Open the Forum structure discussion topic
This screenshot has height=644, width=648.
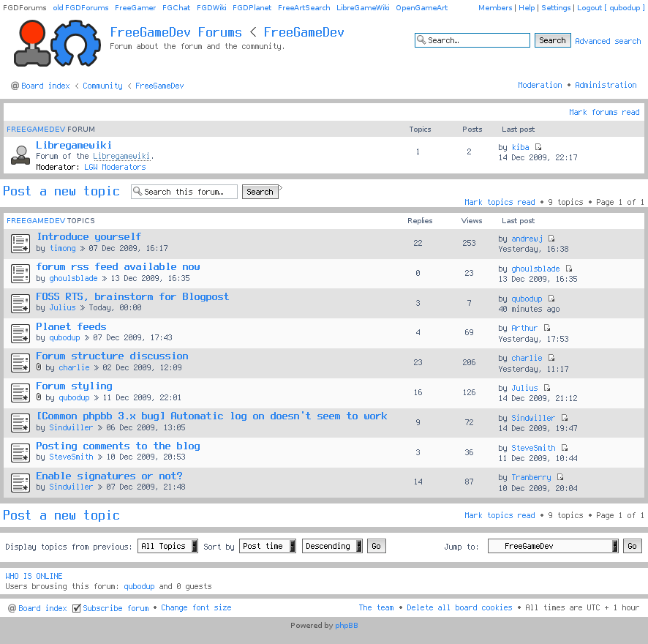[x=112, y=356]
